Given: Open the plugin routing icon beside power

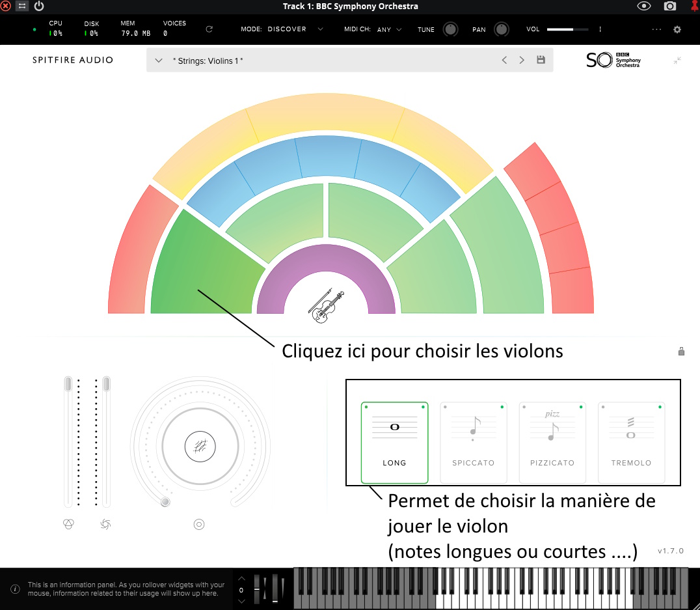Looking at the screenshot, I should pyautogui.click(x=22, y=6).
